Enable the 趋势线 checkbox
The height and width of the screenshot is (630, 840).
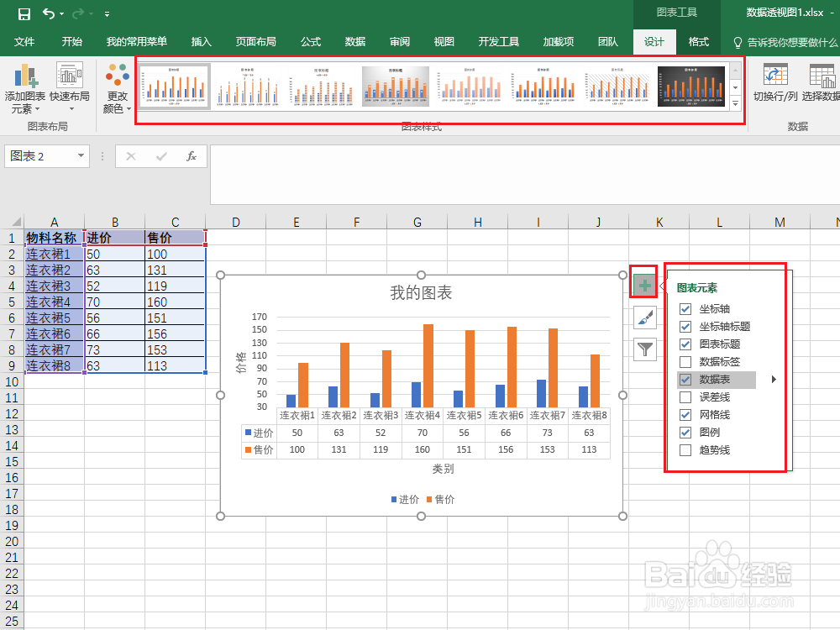click(685, 449)
